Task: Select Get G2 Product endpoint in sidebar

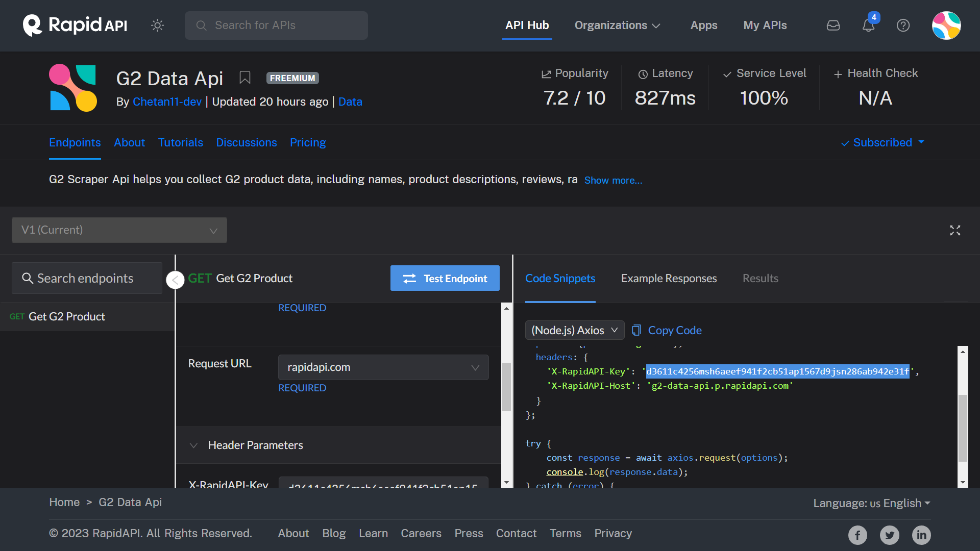Action: (87, 316)
